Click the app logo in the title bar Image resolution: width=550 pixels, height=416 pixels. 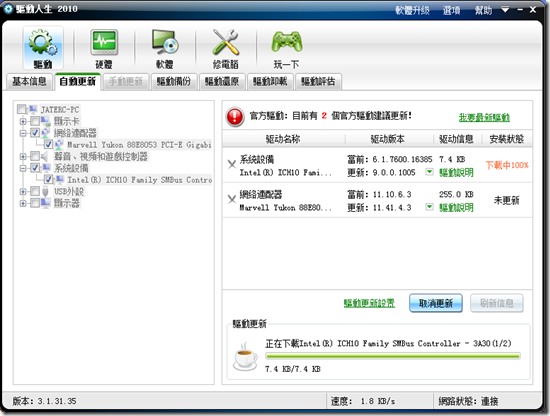pyautogui.click(x=8, y=8)
